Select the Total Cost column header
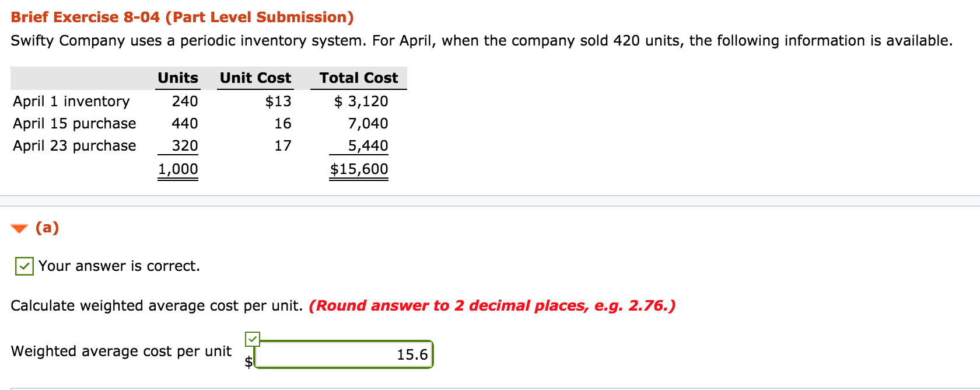The width and height of the screenshot is (980, 390). [358, 78]
